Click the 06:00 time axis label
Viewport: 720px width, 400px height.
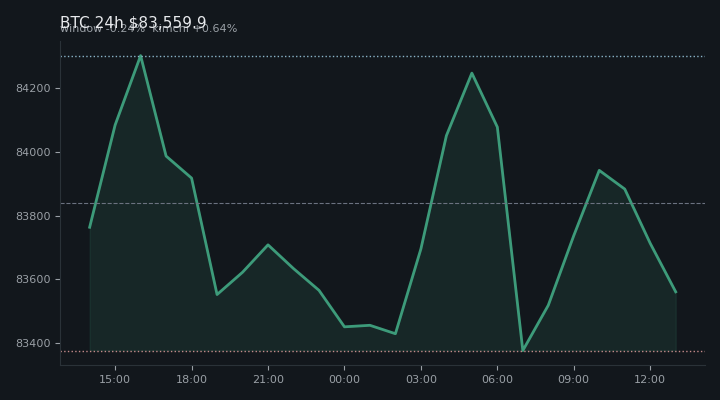(x=497, y=379)
